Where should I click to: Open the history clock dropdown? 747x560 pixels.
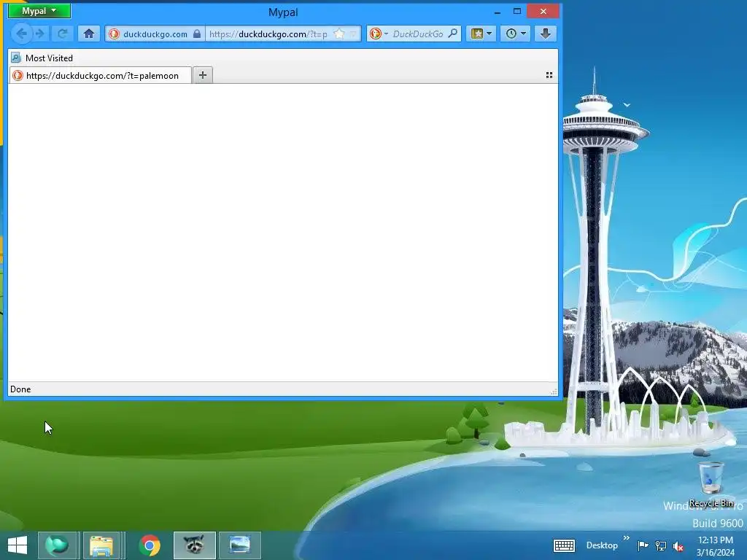pyautogui.click(x=516, y=34)
